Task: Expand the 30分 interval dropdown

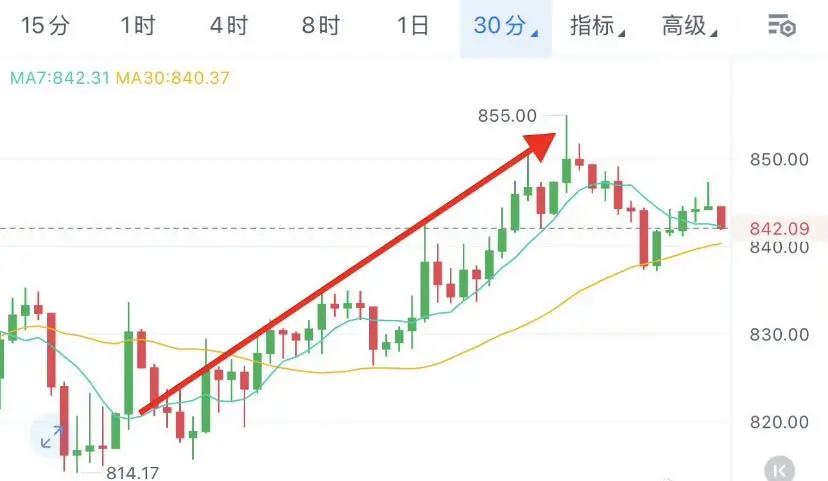Action: (x=506, y=25)
